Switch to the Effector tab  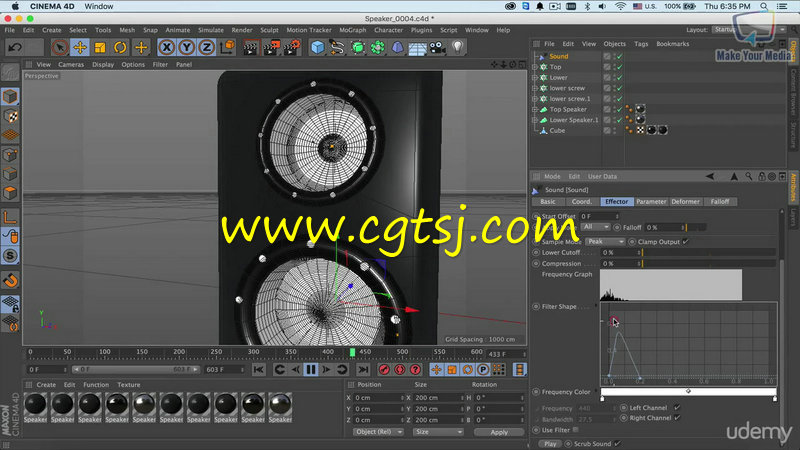click(x=617, y=202)
